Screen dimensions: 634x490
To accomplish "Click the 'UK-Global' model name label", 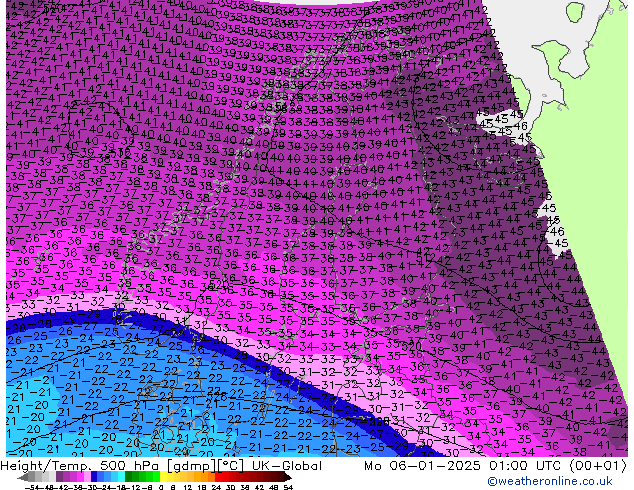I will click(287, 466).
